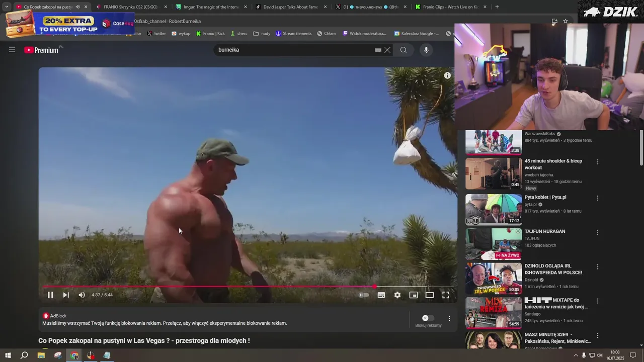The image size is (644, 362).
Task: Click the recommendations sidebar scrollbar
Action: (641, 147)
